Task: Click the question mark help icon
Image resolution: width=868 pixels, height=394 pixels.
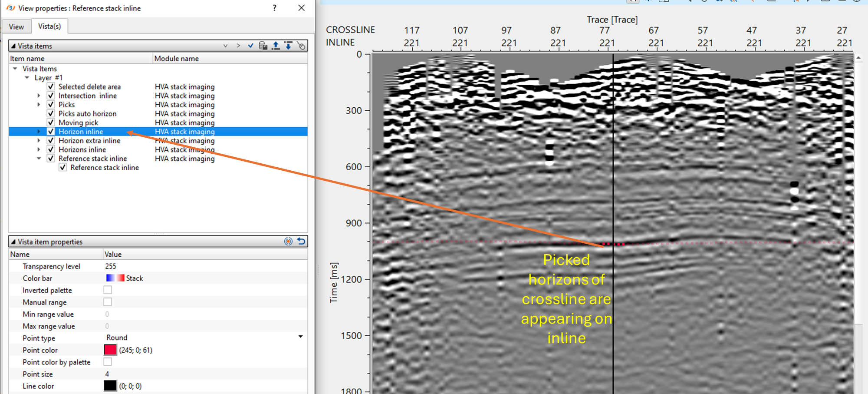Action: click(274, 8)
